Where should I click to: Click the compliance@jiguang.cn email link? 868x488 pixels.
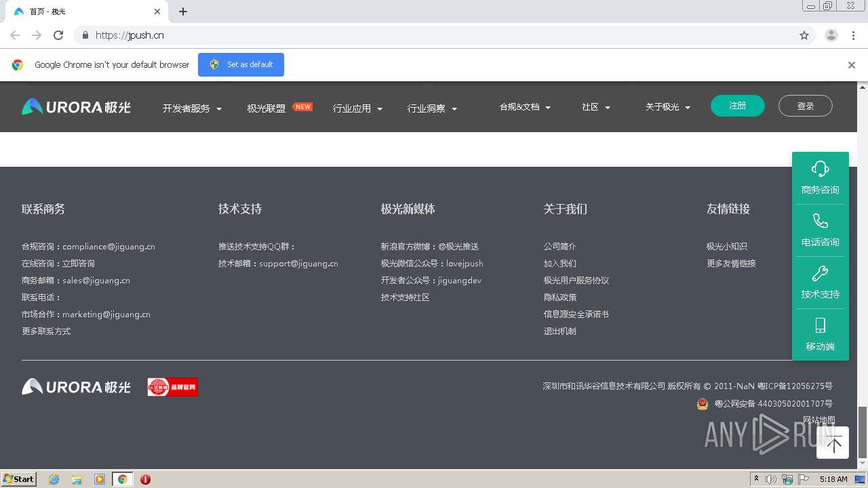click(108, 247)
